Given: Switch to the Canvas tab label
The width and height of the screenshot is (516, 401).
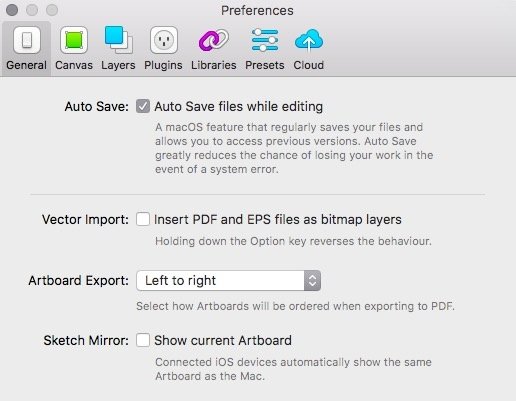Looking at the screenshot, I should [x=74, y=65].
